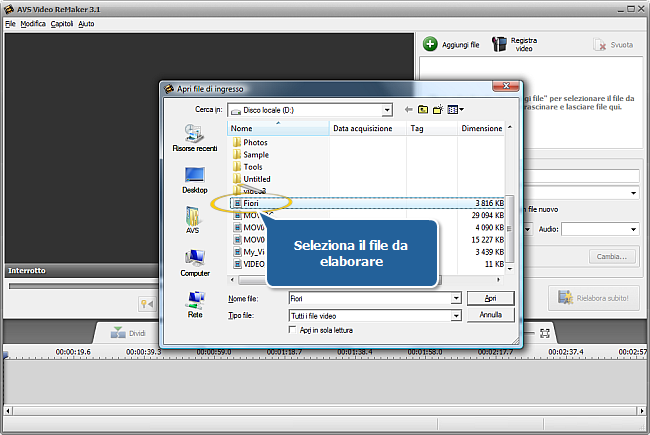Screen dimensions: 650x435
Task: Click timeline horizontal scroll right arrow
Action: pos(641,411)
